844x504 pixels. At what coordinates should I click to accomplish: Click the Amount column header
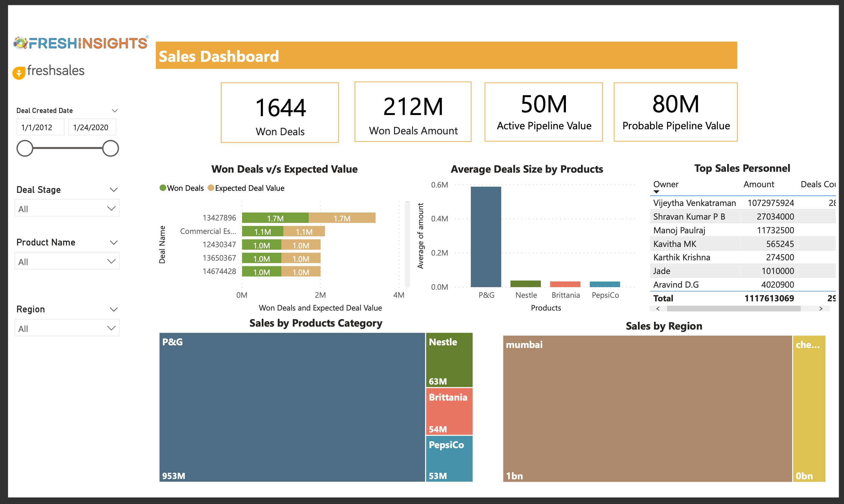pyautogui.click(x=758, y=185)
